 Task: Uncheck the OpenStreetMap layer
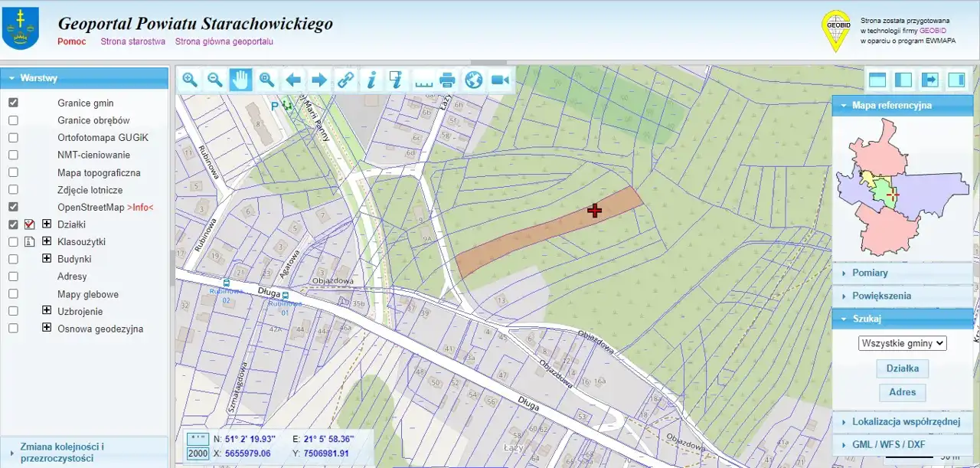13,207
